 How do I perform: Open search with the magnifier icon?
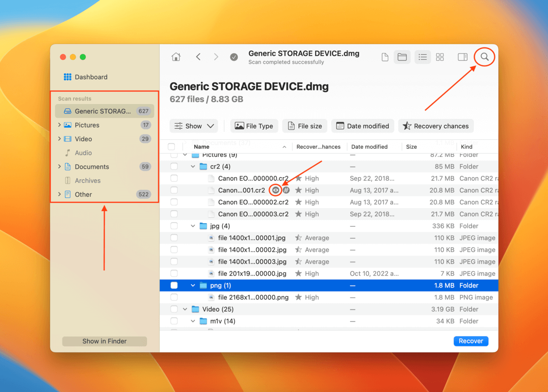click(485, 57)
